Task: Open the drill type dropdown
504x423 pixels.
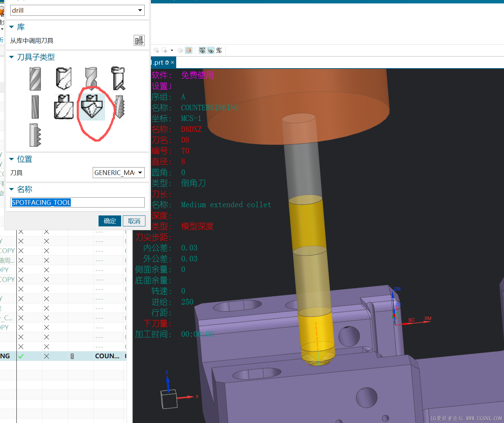Action: [x=77, y=10]
